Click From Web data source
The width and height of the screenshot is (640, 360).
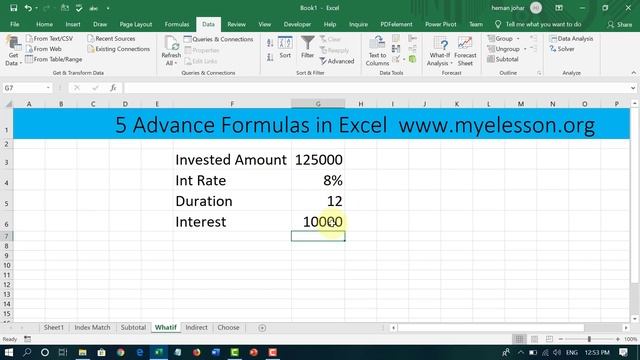click(x=43, y=49)
